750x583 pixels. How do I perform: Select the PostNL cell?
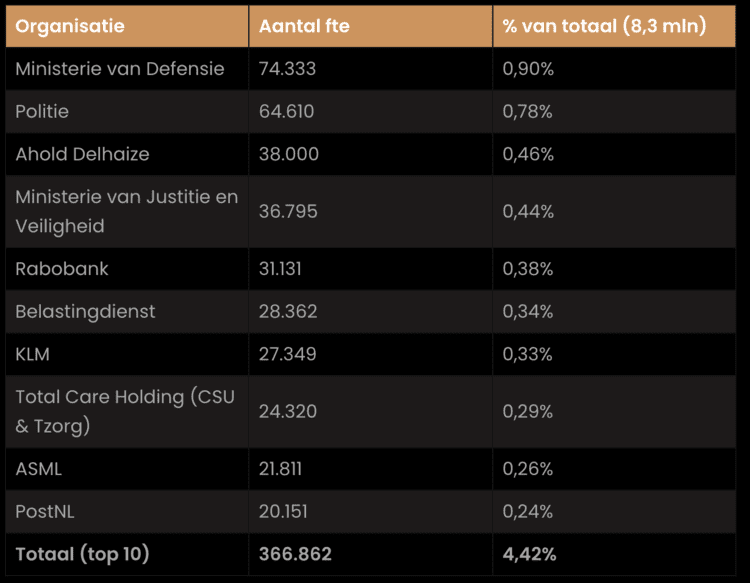[45, 511]
